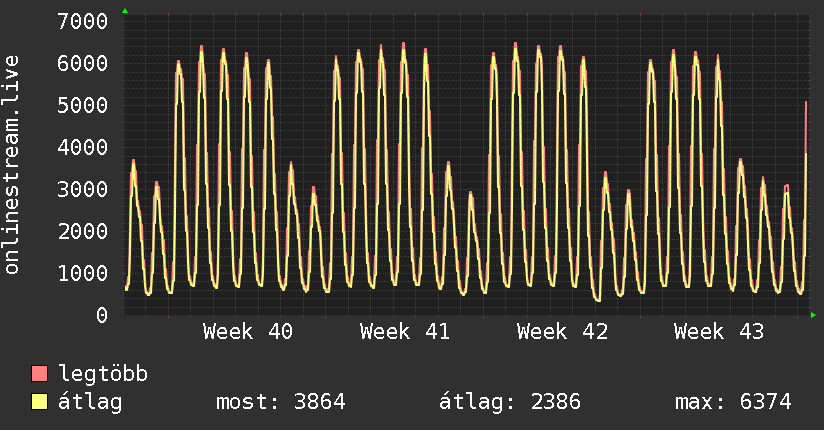The width and height of the screenshot is (824, 430).
Task: Click the most: 3864 value
Action: 281,402
